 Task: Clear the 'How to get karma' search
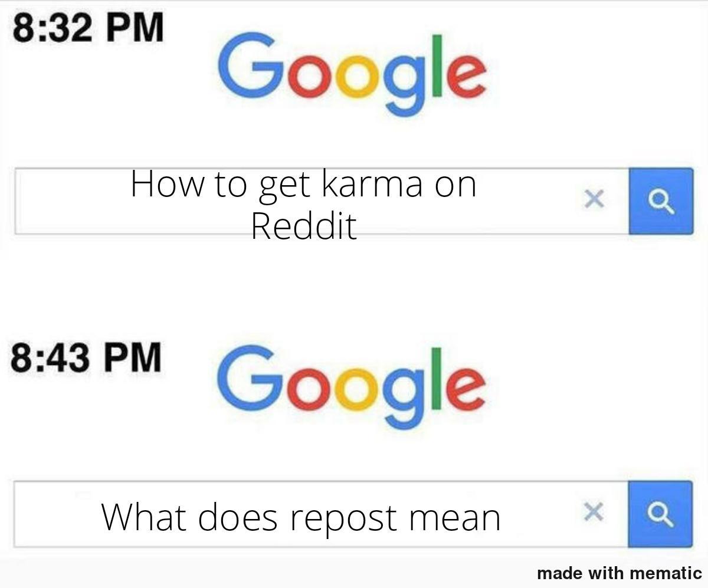pyautogui.click(x=594, y=201)
